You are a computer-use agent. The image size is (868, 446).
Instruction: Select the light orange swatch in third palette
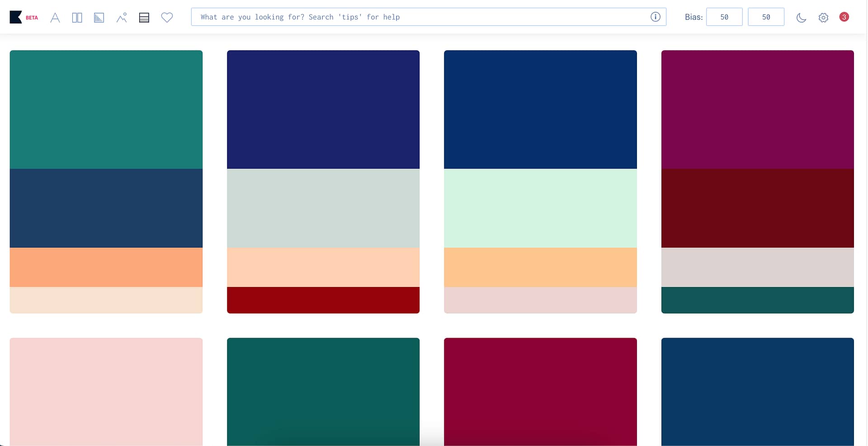[540, 267]
